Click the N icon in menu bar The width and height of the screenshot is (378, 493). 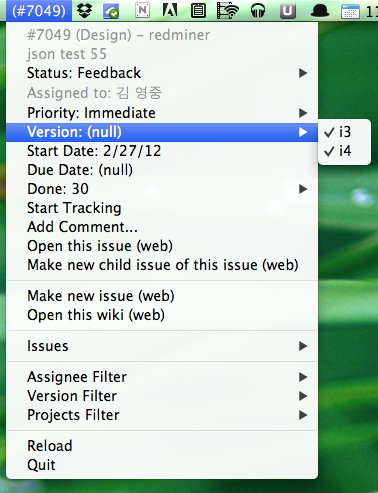142,10
